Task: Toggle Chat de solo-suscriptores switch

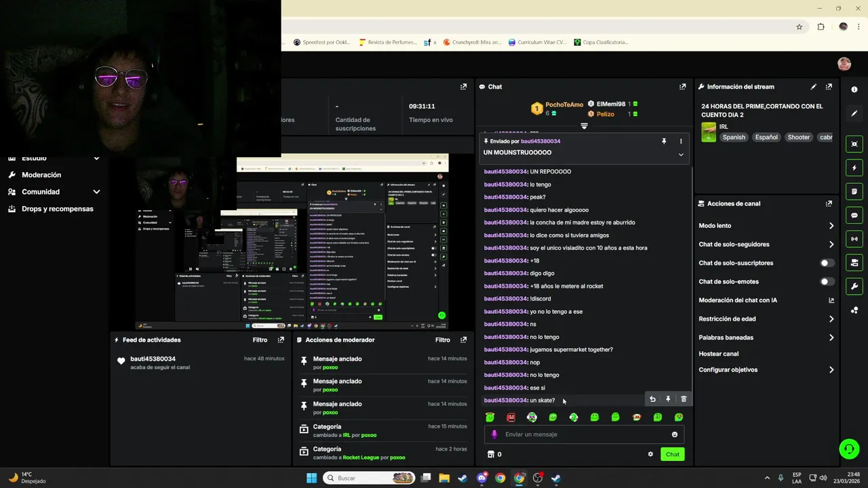Action: pyautogui.click(x=827, y=263)
